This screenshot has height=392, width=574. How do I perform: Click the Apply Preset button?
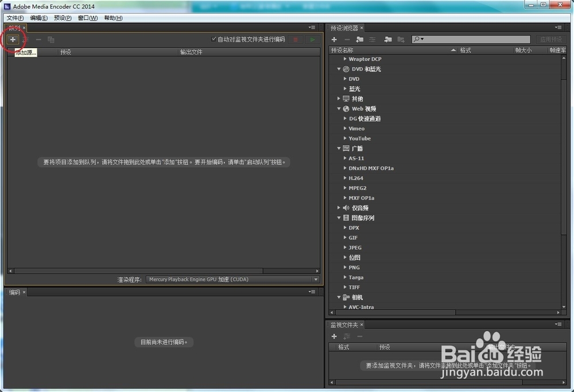551,39
